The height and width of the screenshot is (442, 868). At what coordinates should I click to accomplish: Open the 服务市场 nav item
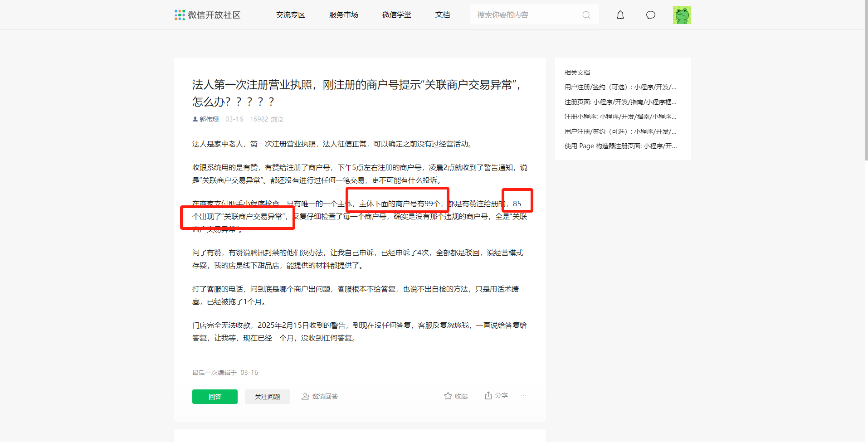point(344,15)
